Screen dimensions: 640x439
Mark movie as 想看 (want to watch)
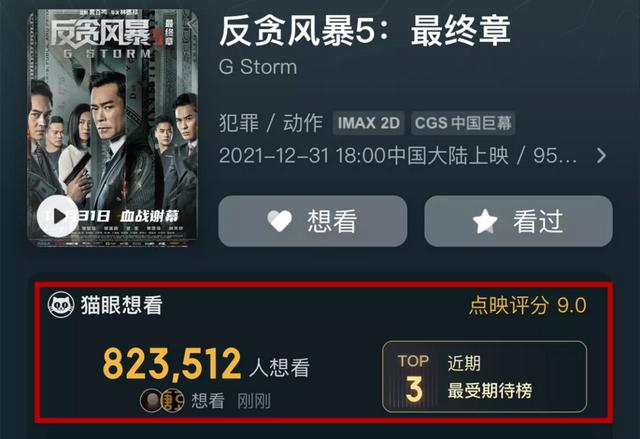click(313, 221)
